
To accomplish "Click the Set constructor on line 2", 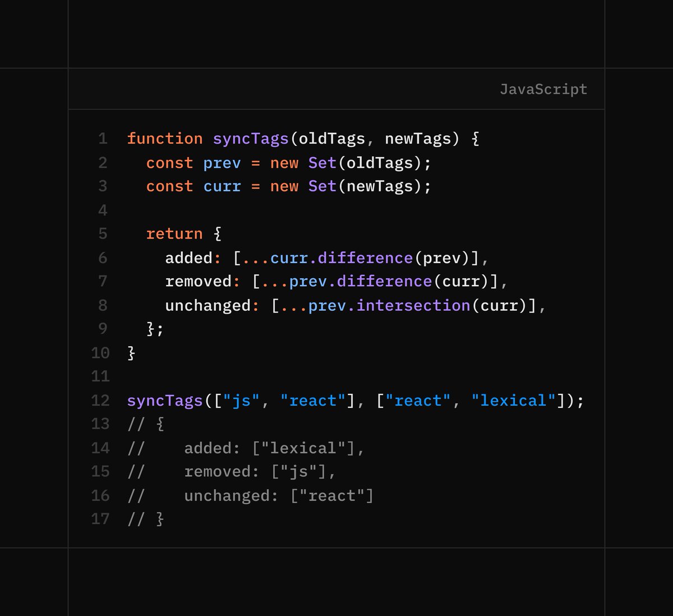I will [x=321, y=163].
